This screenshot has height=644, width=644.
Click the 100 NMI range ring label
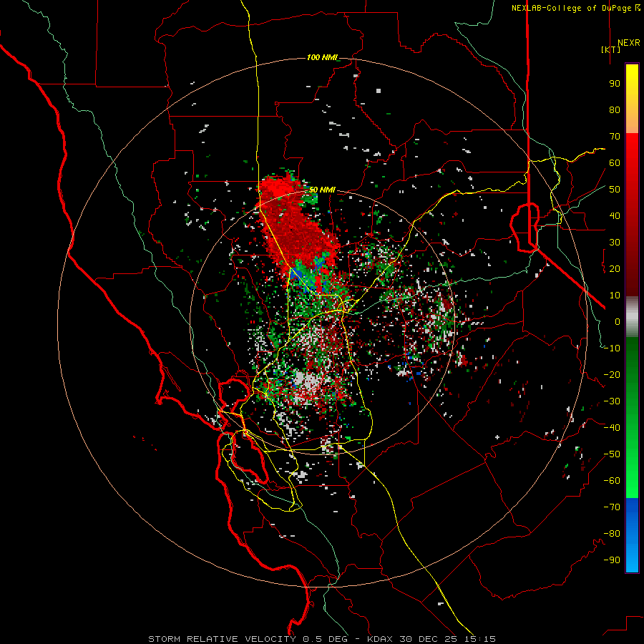[321, 57]
